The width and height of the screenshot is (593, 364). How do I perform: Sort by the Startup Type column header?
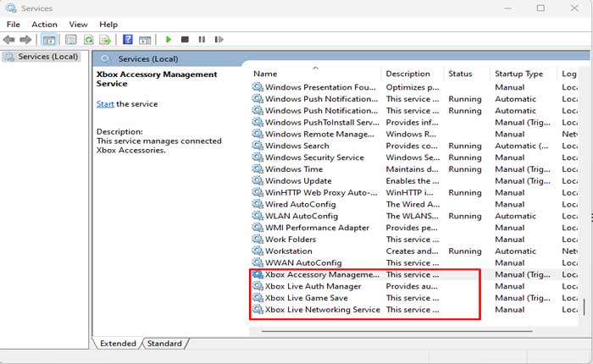[x=518, y=74]
